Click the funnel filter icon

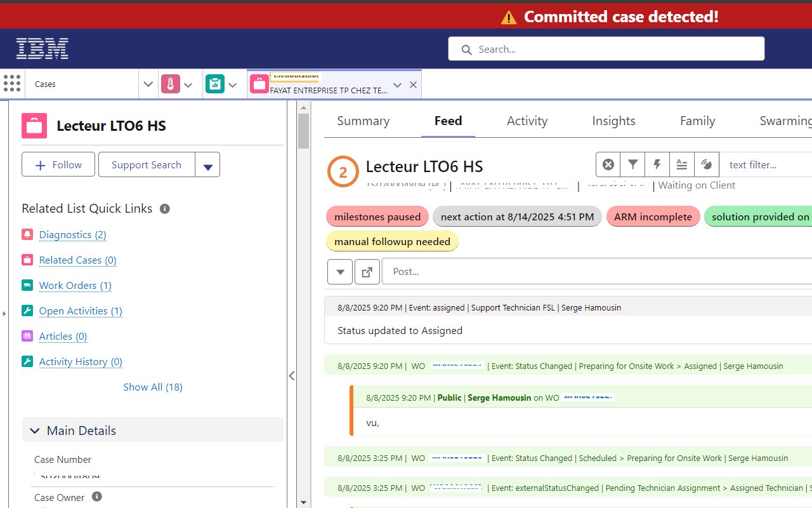pos(632,164)
